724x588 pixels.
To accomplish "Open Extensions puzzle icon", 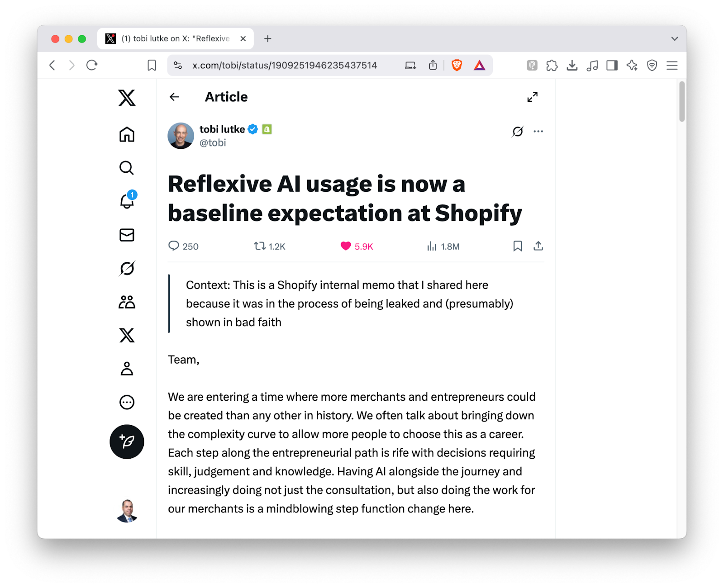I will (552, 65).
